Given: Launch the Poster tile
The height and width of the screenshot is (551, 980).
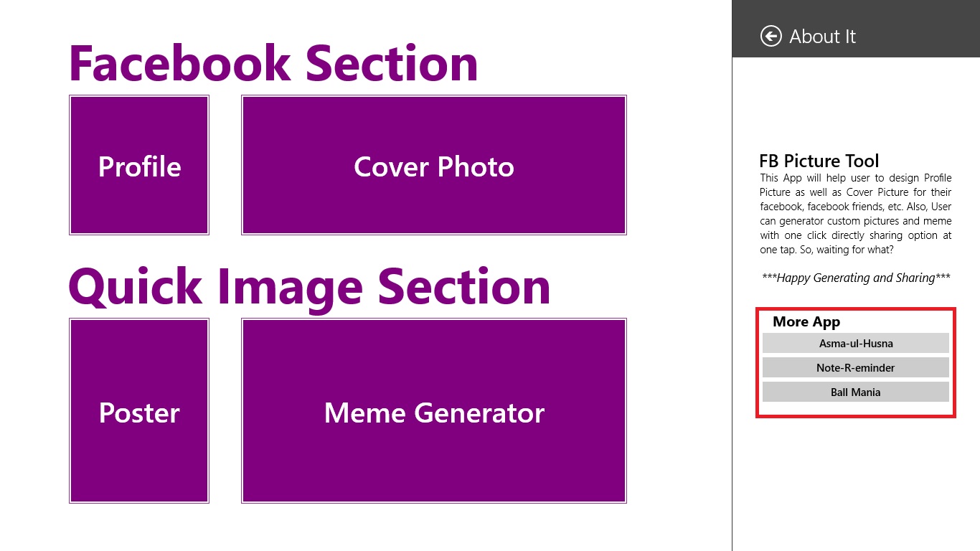Looking at the screenshot, I should (139, 411).
